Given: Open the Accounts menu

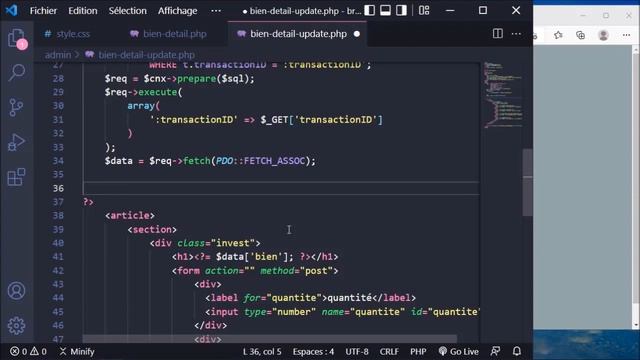Looking at the screenshot, I should pos(16,291).
